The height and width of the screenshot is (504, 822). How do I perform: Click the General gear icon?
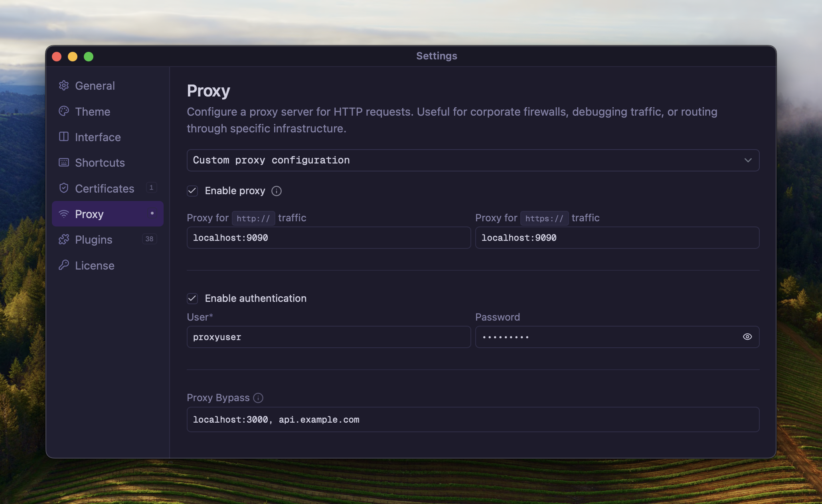(x=64, y=86)
